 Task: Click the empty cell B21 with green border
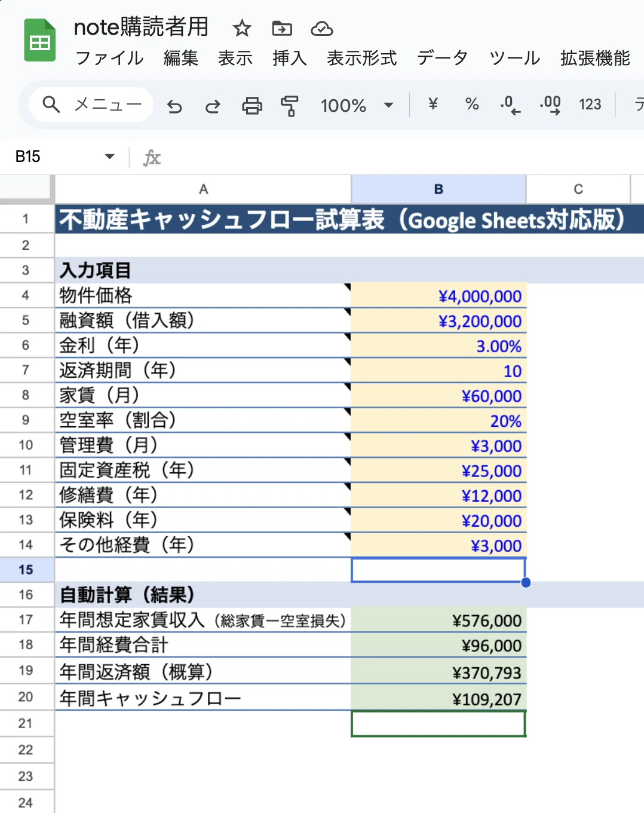pos(438,724)
